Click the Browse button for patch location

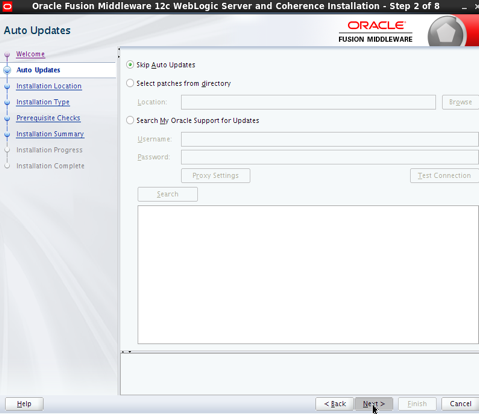pos(460,102)
